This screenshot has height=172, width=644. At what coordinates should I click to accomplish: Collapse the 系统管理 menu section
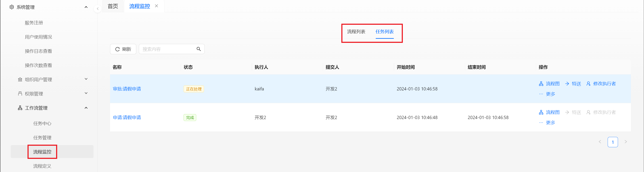tap(86, 7)
